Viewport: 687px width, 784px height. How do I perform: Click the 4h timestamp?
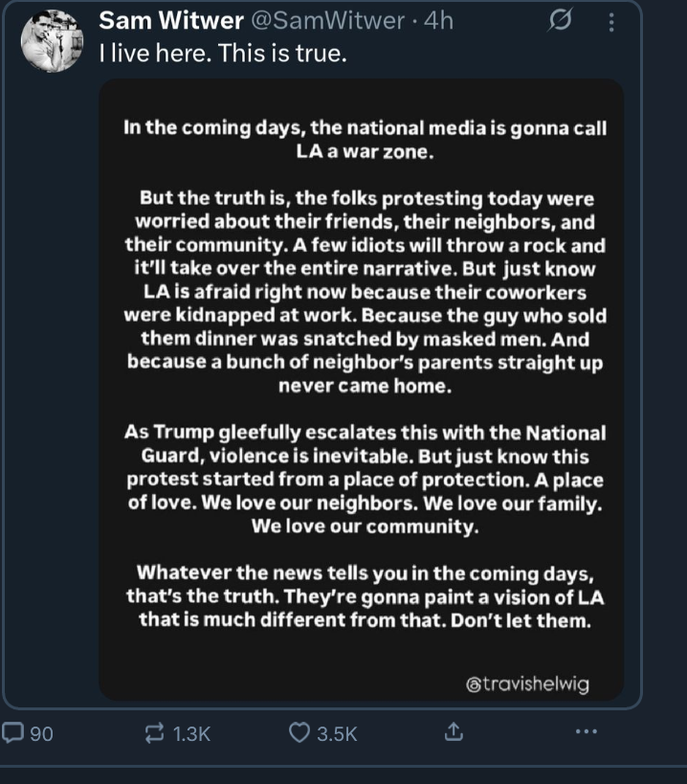(438, 21)
